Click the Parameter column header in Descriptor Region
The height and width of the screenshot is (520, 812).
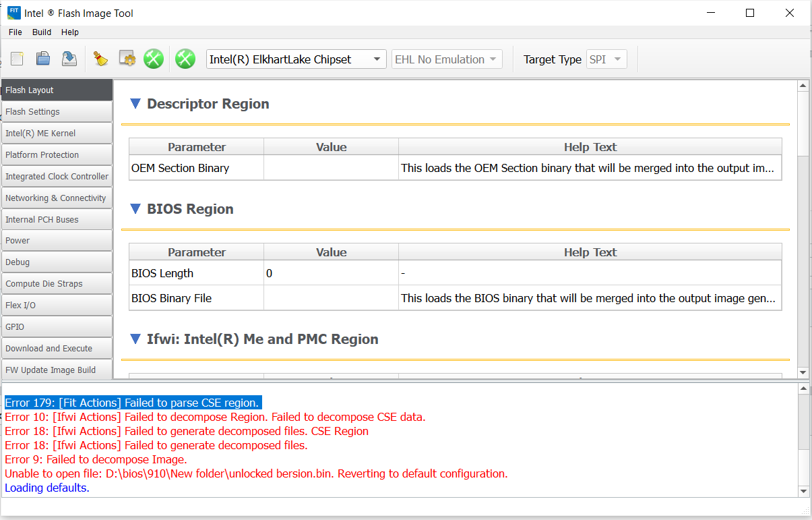[197, 147]
